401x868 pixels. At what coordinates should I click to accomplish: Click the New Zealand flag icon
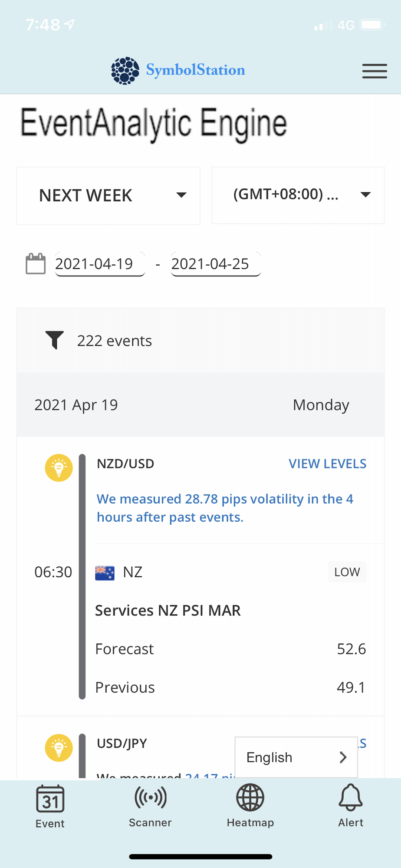point(105,572)
